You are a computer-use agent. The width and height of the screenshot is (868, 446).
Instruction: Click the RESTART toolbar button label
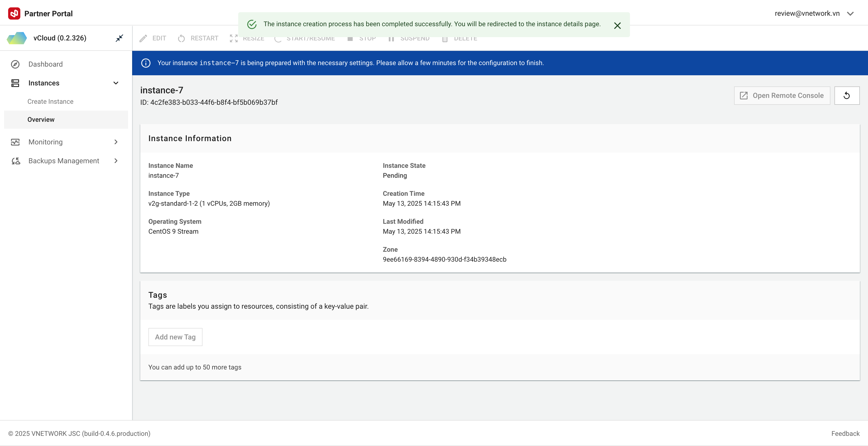[x=204, y=38]
